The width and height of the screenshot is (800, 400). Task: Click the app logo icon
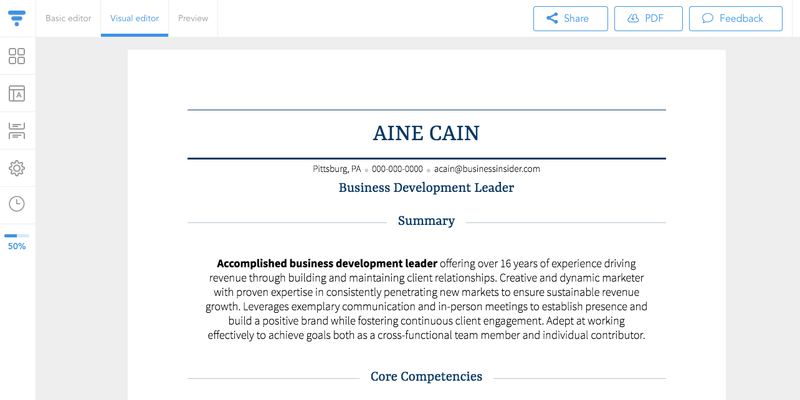coord(17,18)
